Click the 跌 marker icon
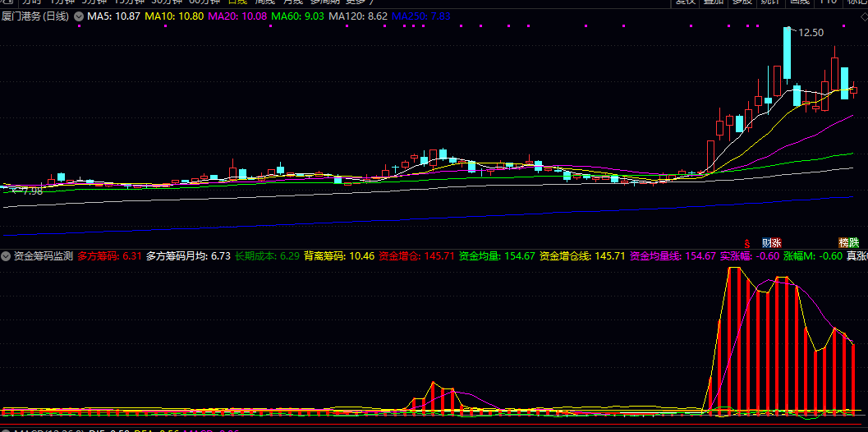 pyautogui.click(x=854, y=242)
